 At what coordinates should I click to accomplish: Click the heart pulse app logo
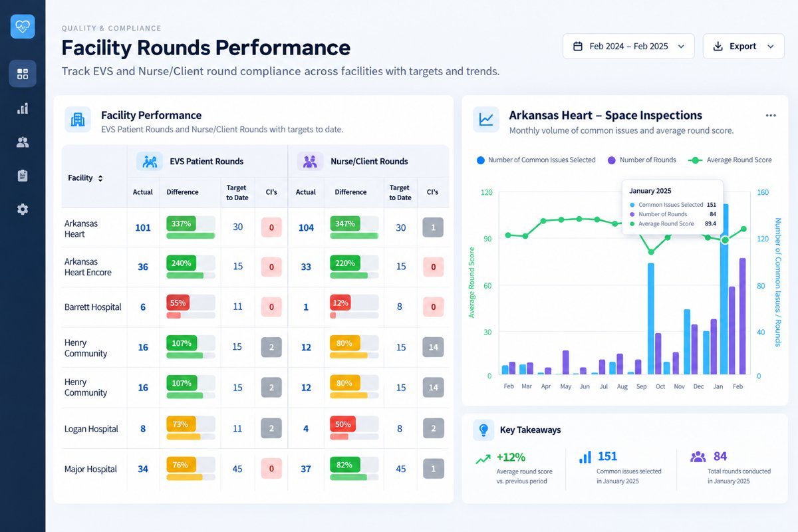23,27
